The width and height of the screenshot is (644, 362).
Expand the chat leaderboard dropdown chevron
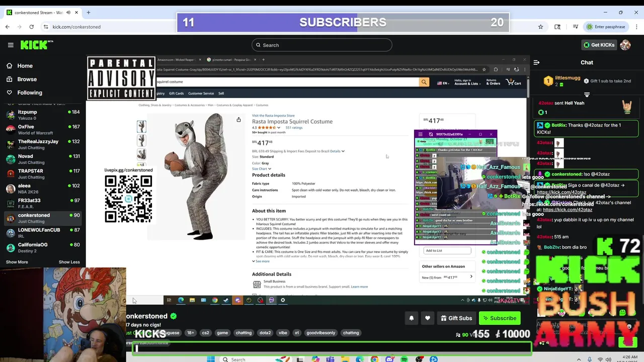coord(587,95)
